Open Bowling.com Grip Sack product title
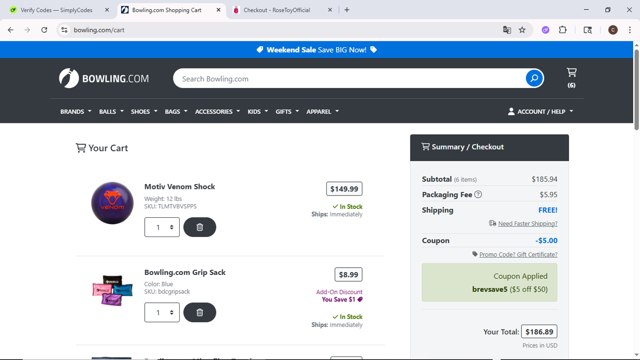This screenshot has width=640, height=360. tap(184, 272)
